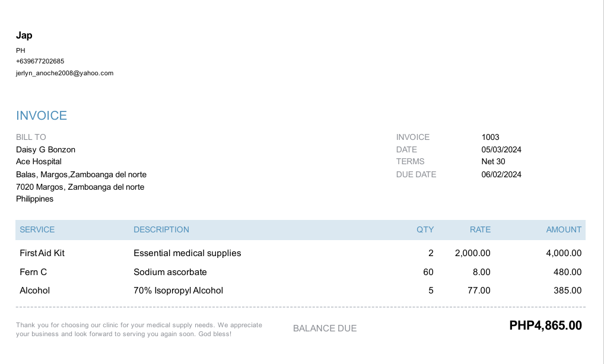The image size is (604, 364).
Task: Click the thank-you note at the bottom
Action: point(139,330)
